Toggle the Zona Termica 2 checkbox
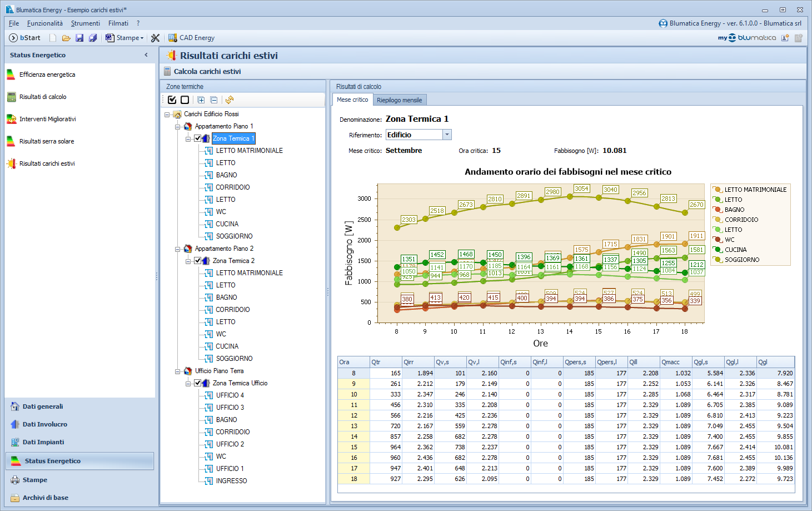 198,261
